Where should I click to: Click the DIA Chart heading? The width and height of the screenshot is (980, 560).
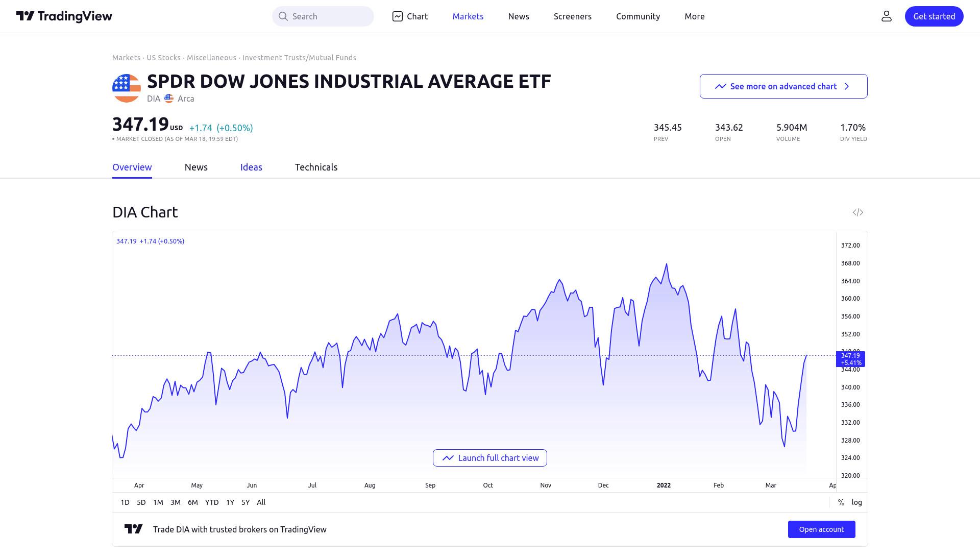click(145, 212)
